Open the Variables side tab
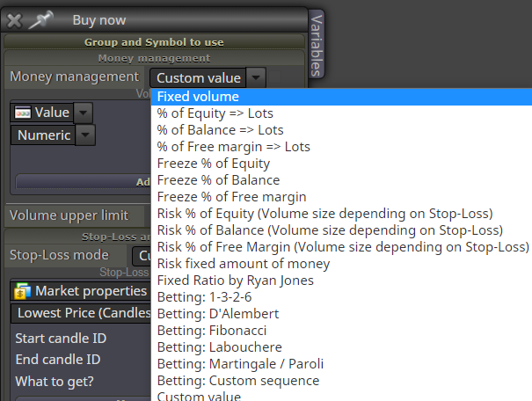The image size is (532, 401). point(317,45)
